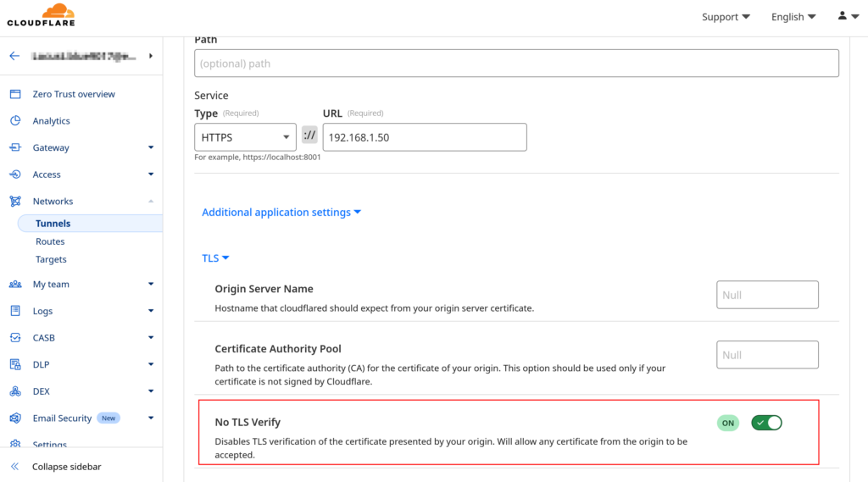The height and width of the screenshot is (482, 868).
Task: Open the English language dropdown
Action: [793, 17]
